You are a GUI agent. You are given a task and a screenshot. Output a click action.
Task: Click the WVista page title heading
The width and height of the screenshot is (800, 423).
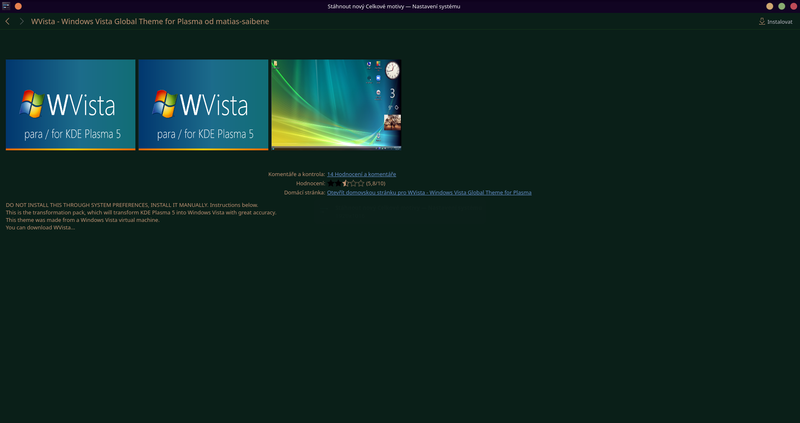pyautogui.click(x=150, y=21)
